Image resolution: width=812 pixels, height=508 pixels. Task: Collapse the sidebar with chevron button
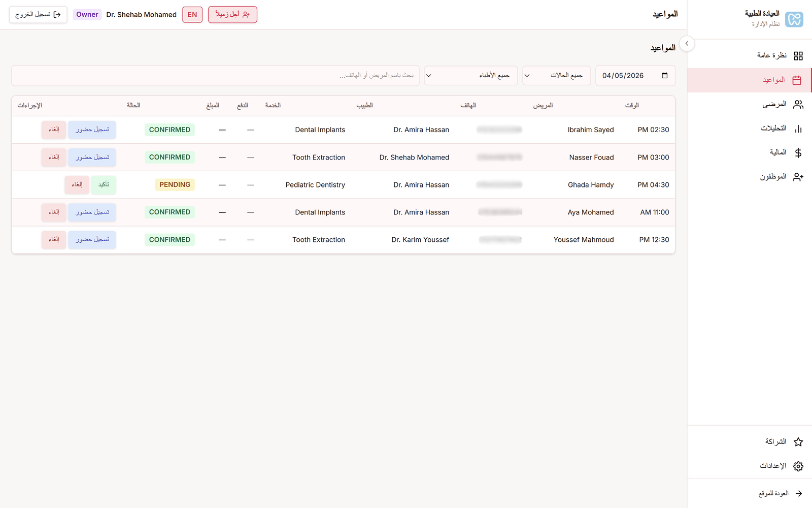click(687, 44)
